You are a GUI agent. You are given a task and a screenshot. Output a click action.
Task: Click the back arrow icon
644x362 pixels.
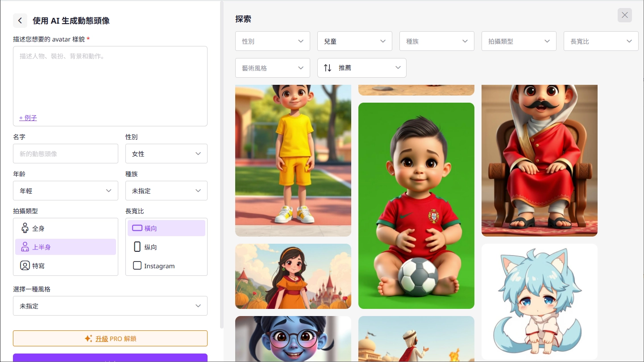click(x=20, y=21)
